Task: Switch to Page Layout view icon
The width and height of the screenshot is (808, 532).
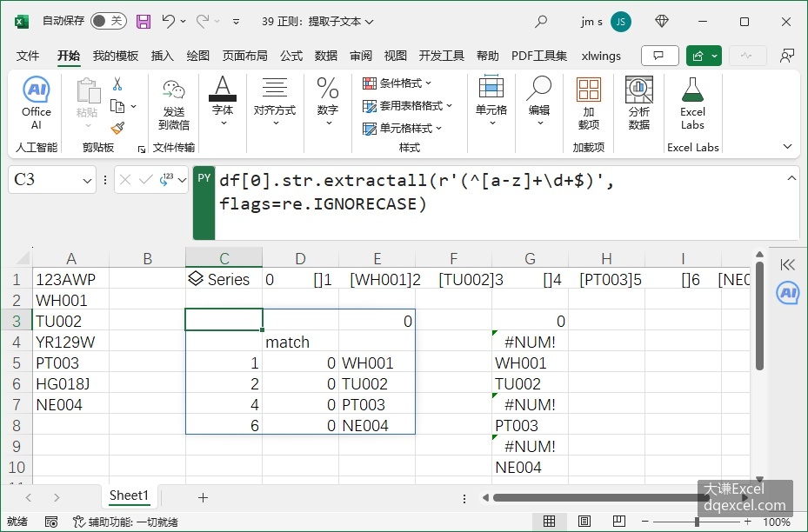Action: (584, 522)
